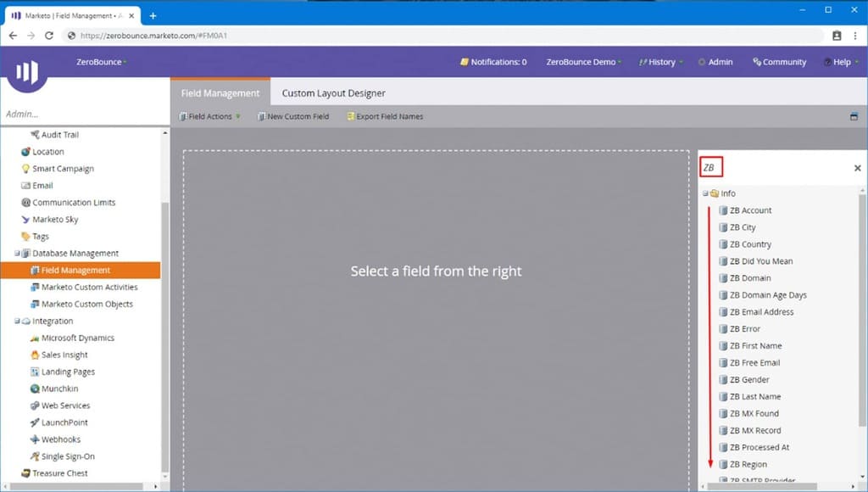868x492 pixels.
Task: Collapse the Database Management tree node
Action: point(17,253)
